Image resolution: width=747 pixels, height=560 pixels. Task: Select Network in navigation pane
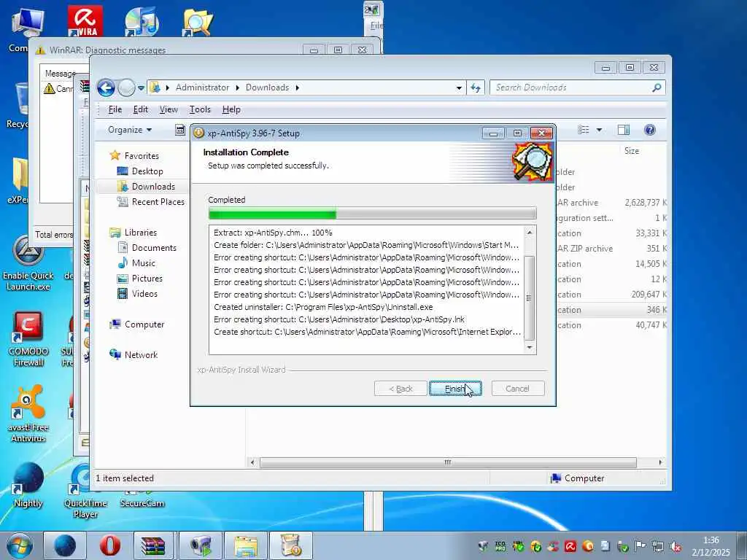(141, 355)
